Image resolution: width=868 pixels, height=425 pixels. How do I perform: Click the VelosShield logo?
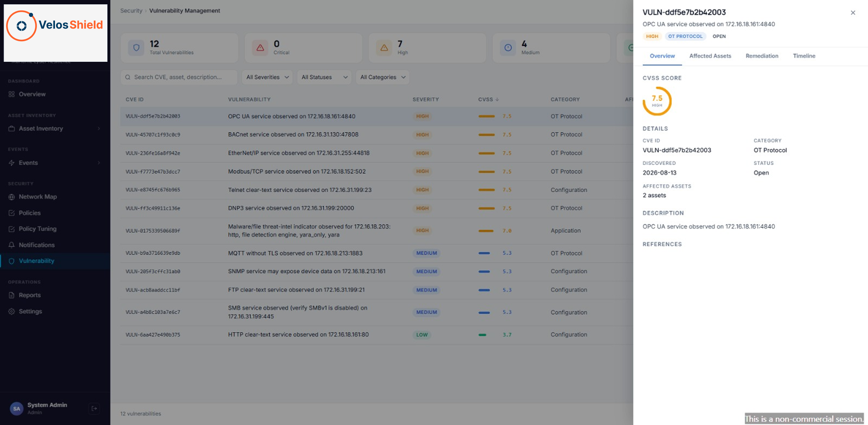55,33
